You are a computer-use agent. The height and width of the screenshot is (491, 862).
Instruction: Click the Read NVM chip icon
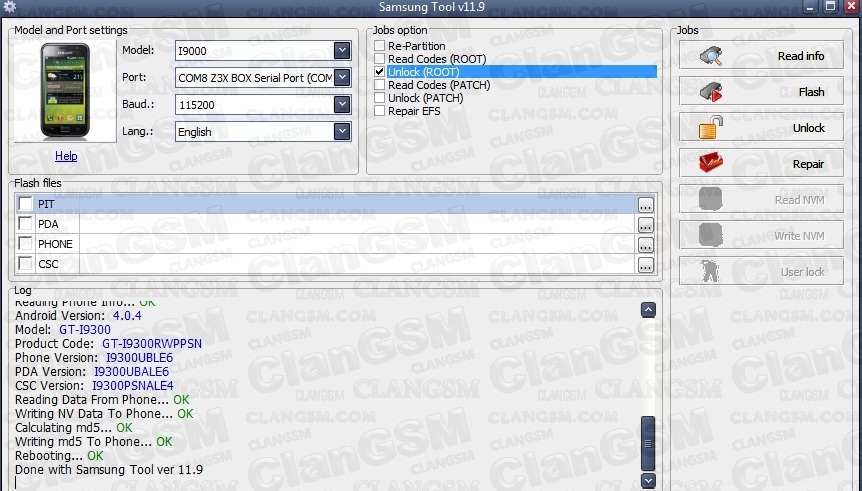coord(710,200)
